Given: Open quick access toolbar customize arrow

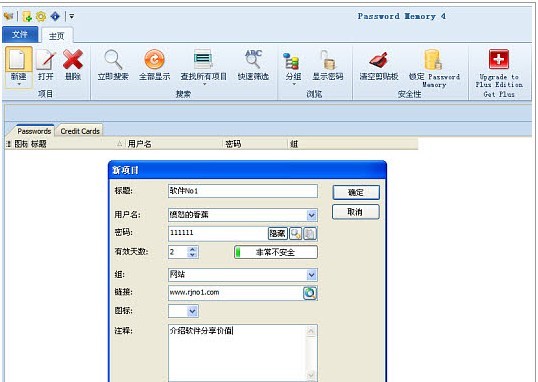Looking at the screenshot, I should tap(71, 16).
